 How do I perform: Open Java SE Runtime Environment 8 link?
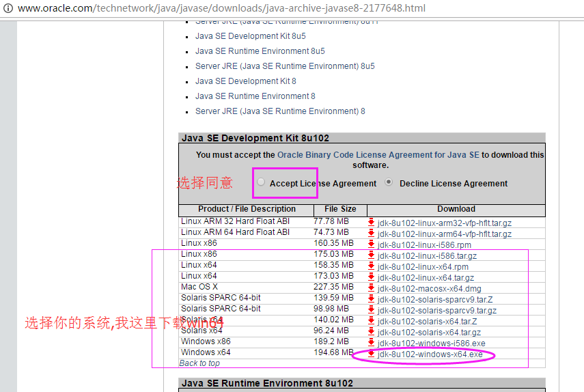click(255, 96)
